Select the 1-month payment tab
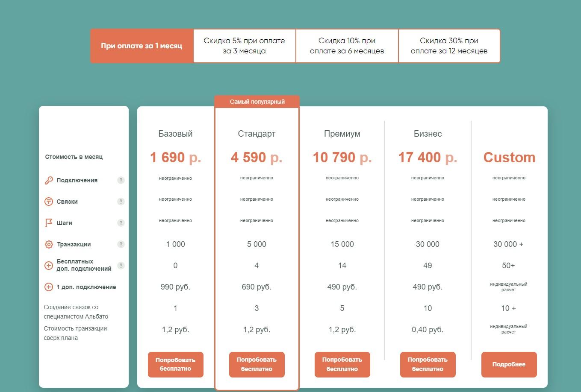This screenshot has width=581, height=392. click(x=142, y=46)
